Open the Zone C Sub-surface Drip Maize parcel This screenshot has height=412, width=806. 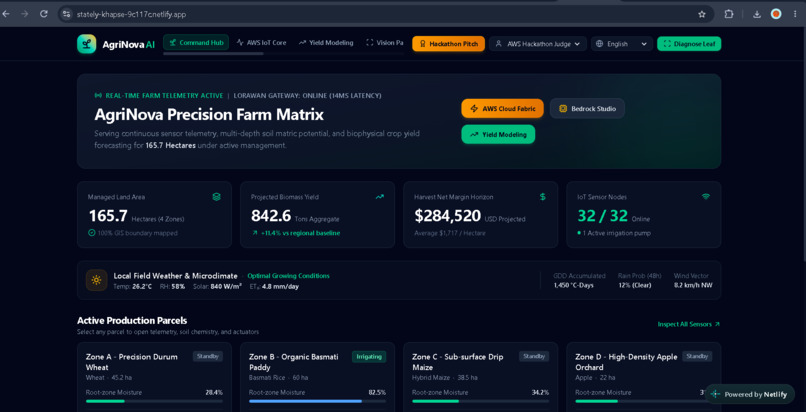(x=481, y=378)
